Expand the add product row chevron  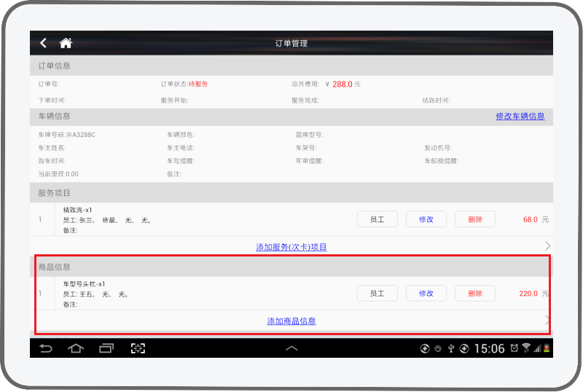coord(547,320)
